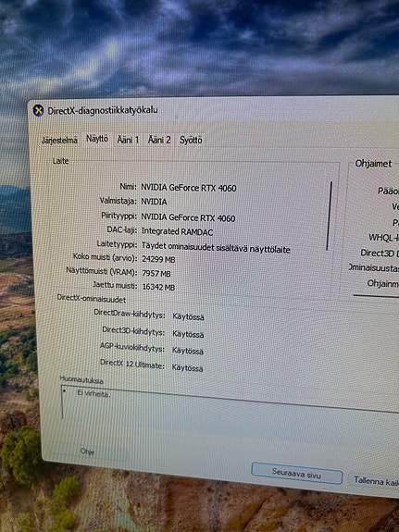Click the DirectX title bar icon

pos(38,111)
